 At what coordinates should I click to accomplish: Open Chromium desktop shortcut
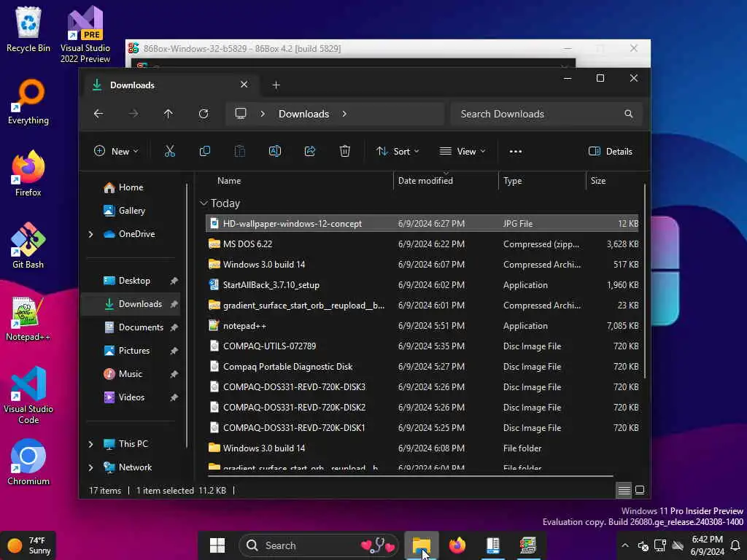click(x=28, y=462)
